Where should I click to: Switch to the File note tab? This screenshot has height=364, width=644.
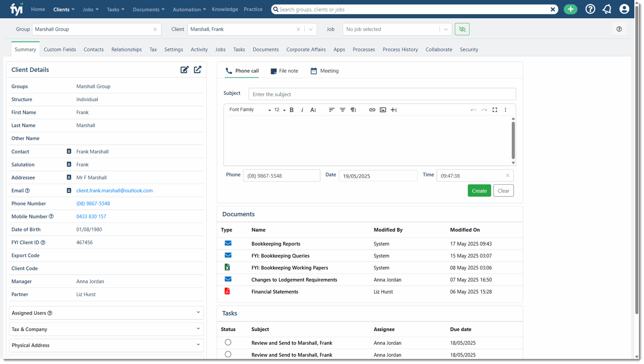tap(284, 71)
